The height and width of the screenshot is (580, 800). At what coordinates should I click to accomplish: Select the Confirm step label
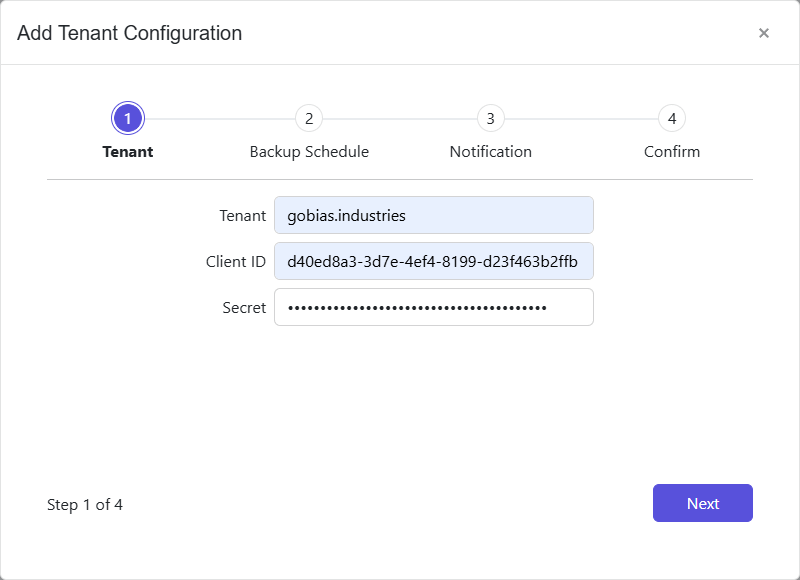coord(672,151)
